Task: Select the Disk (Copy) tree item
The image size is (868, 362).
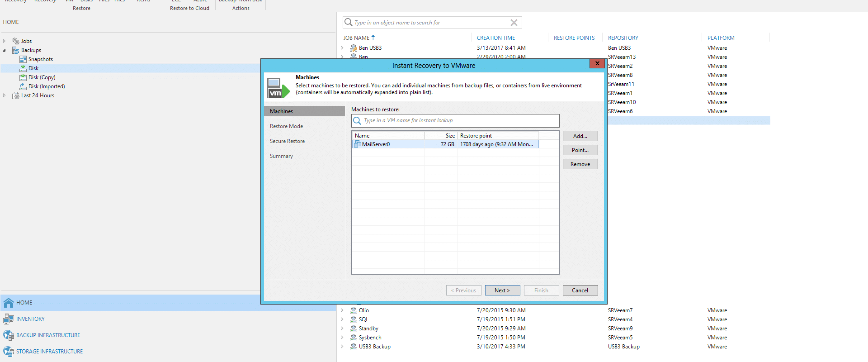Action: 42,77
